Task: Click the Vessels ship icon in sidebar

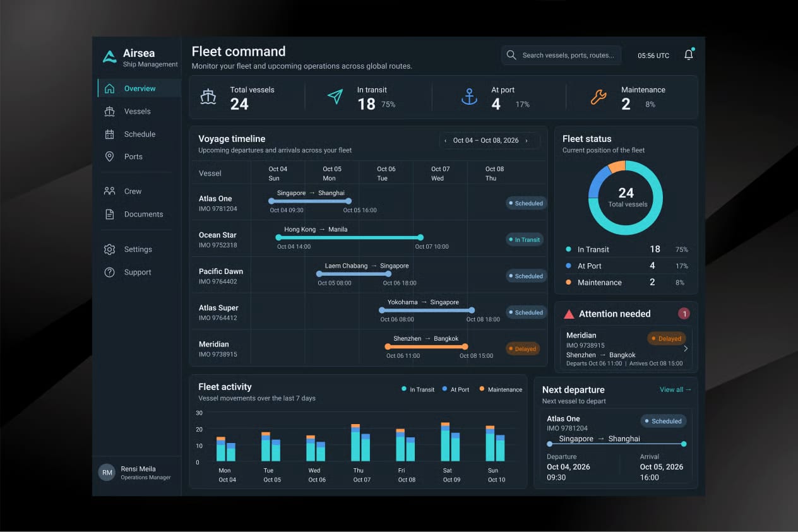Action: [110, 111]
